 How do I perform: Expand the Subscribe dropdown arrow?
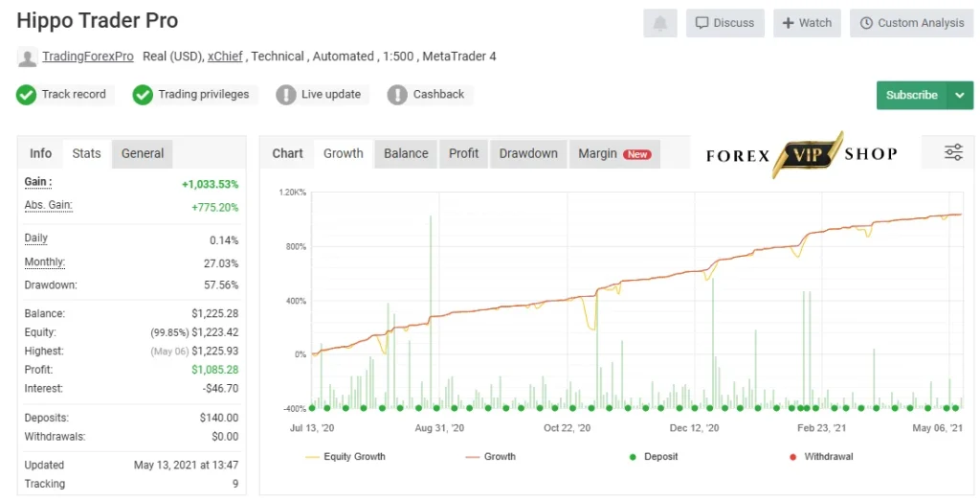[960, 95]
